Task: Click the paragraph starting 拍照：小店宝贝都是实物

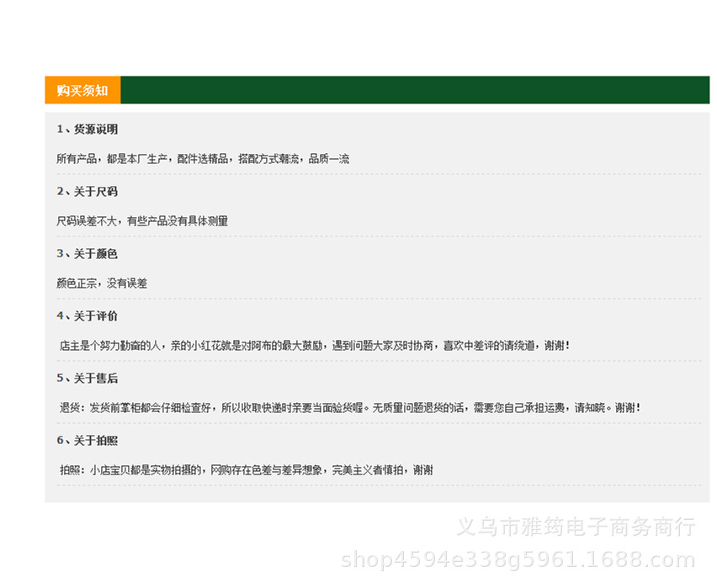Action: pos(246,469)
